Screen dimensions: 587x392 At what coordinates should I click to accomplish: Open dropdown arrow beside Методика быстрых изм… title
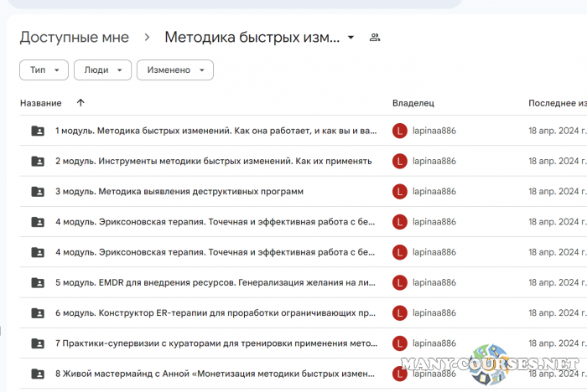pyautogui.click(x=351, y=38)
